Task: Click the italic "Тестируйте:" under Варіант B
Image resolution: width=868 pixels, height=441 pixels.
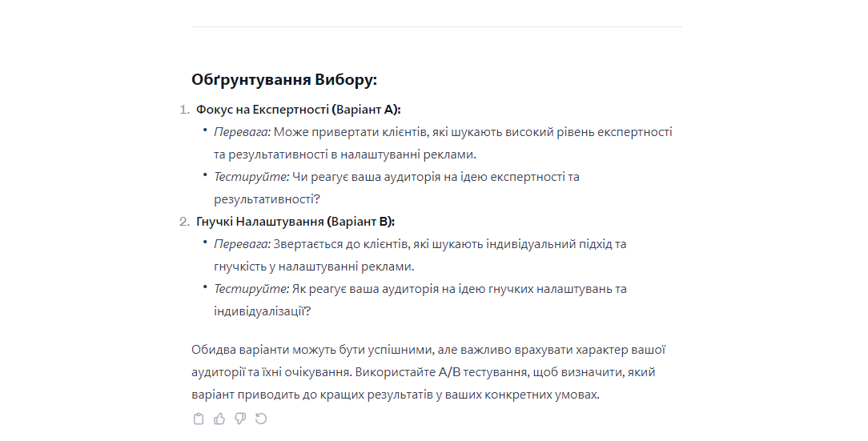Action: pos(251,288)
